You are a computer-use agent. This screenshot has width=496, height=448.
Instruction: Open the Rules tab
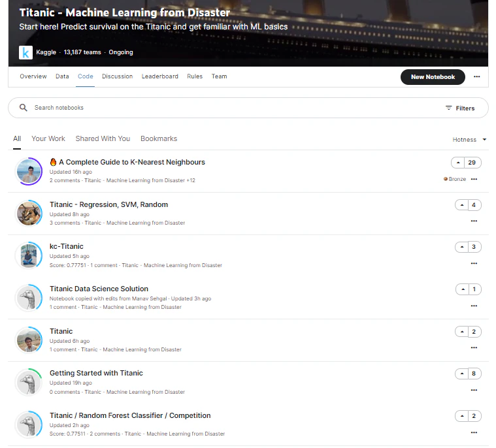pyautogui.click(x=195, y=76)
